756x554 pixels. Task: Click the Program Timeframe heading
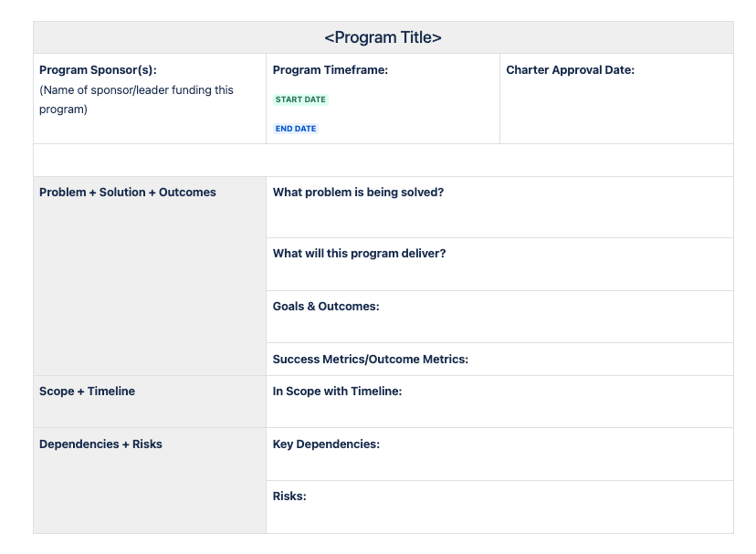(331, 70)
